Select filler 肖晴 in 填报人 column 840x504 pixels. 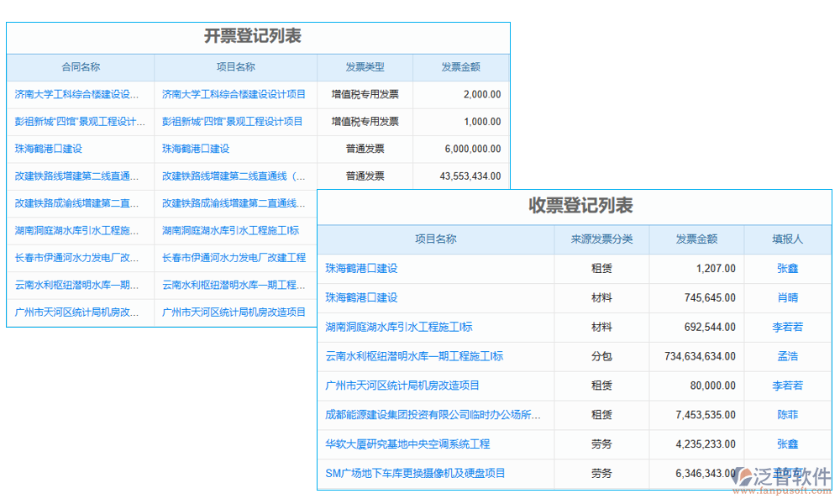pyautogui.click(x=785, y=297)
